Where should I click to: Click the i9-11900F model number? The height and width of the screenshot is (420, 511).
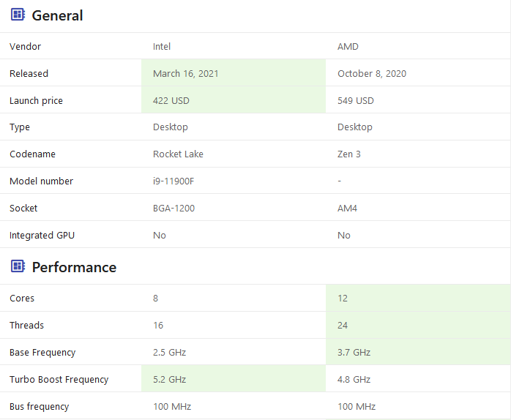click(174, 181)
